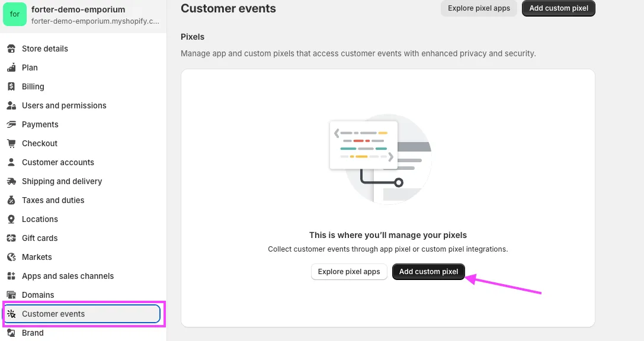Viewport: 644px width, 341px height.
Task: Click the Users and permissions icon
Action: click(x=11, y=105)
